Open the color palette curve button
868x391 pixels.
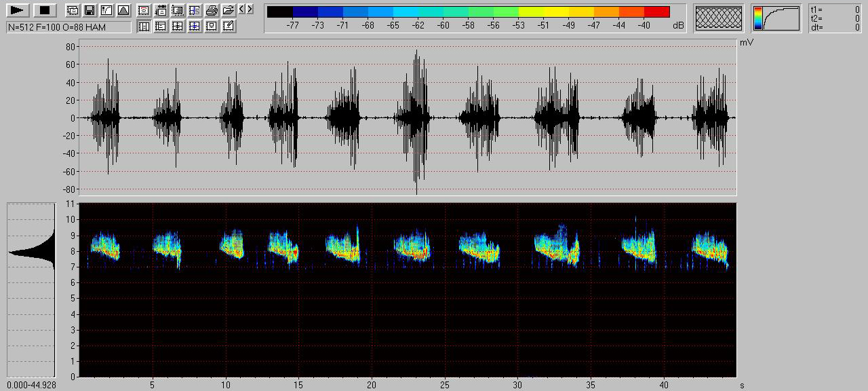tap(776, 18)
